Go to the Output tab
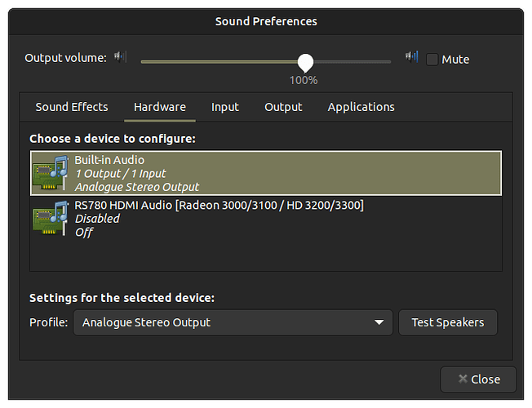The width and height of the screenshot is (532, 408). click(283, 107)
